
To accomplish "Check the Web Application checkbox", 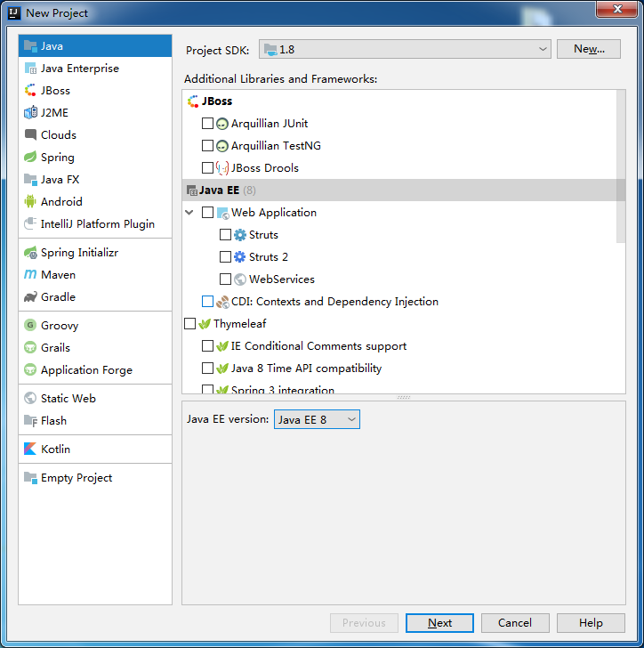I will [x=207, y=213].
